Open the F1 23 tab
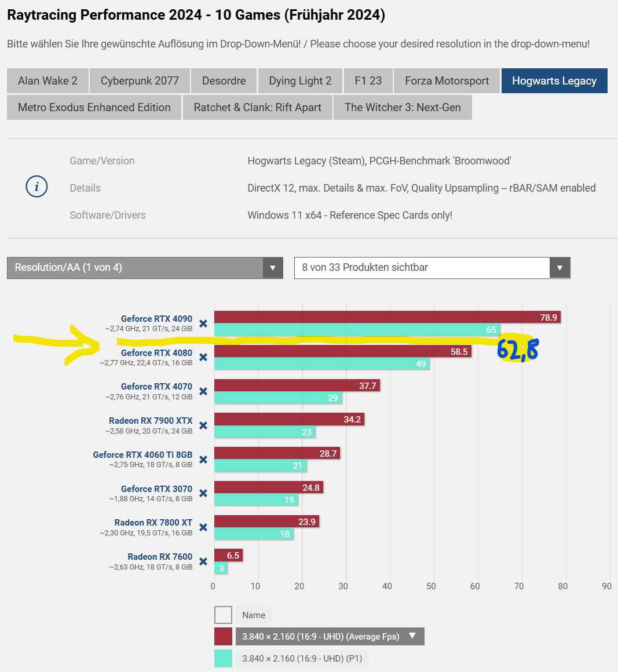The width and height of the screenshot is (618, 672). [x=368, y=80]
